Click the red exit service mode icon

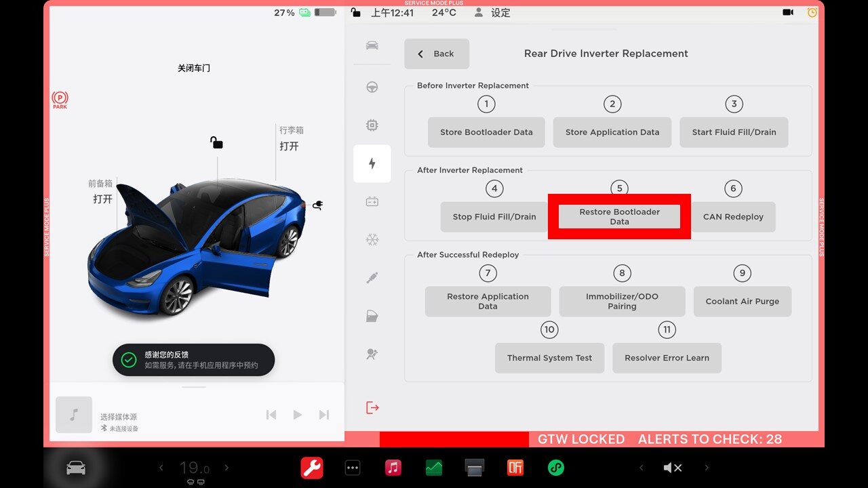[372, 407]
